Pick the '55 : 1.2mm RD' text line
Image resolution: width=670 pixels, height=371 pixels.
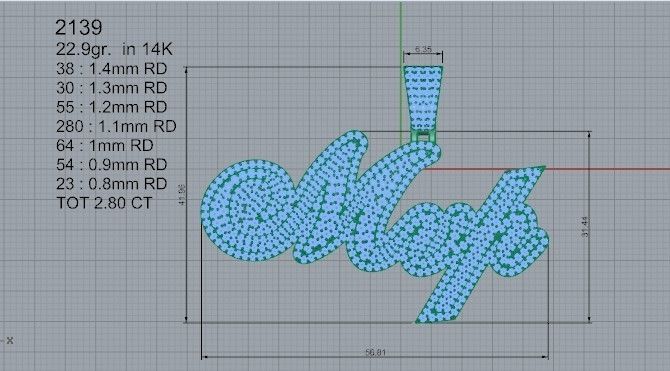point(111,107)
